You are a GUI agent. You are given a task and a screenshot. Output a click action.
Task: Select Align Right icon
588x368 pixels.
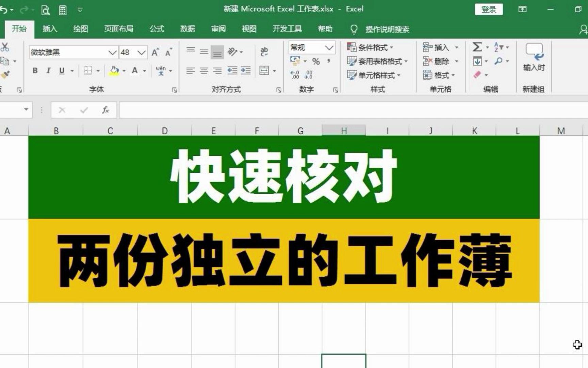pyautogui.click(x=217, y=71)
